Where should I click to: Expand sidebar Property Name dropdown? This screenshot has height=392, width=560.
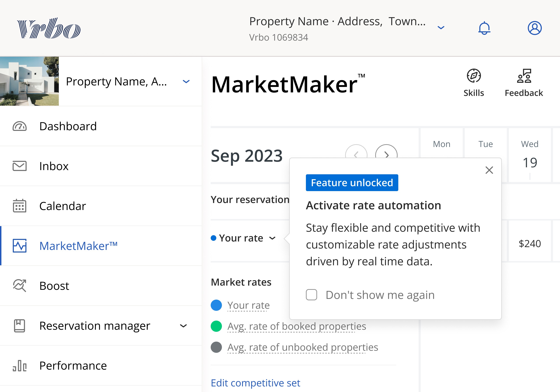tap(186, 82)
